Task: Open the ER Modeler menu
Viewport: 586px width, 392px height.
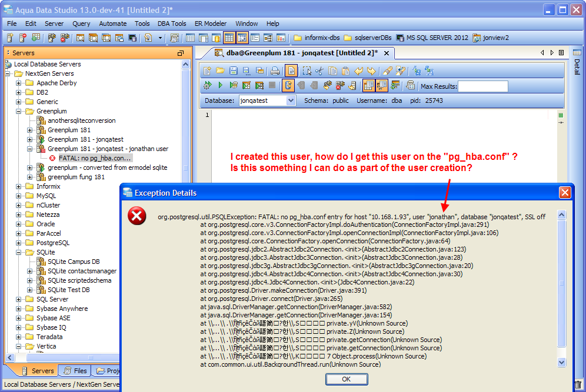Action: (x=211, y=24)
